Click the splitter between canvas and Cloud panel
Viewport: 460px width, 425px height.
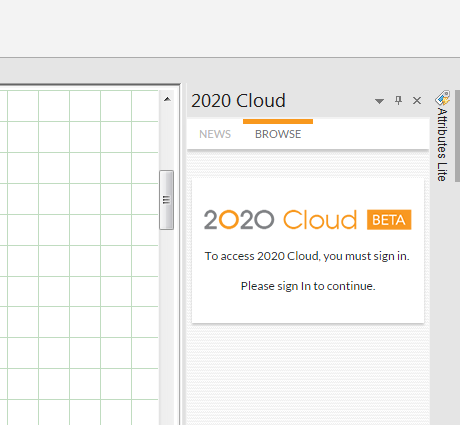pos(184,254)
